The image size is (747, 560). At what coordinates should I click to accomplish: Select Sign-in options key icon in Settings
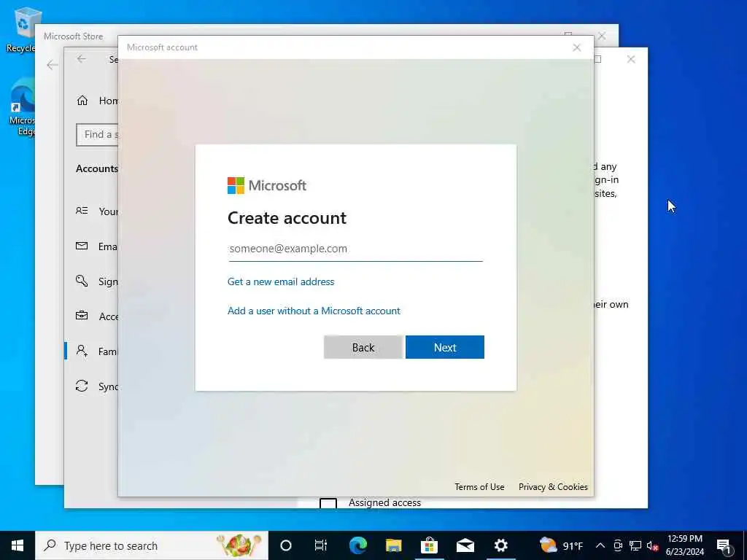[82, 281]
